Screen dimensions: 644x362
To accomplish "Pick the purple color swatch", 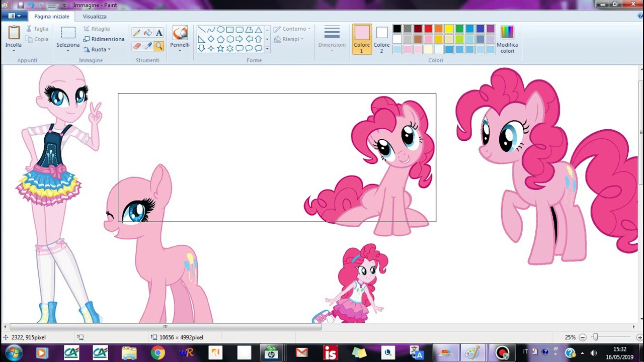I will 491,29.
